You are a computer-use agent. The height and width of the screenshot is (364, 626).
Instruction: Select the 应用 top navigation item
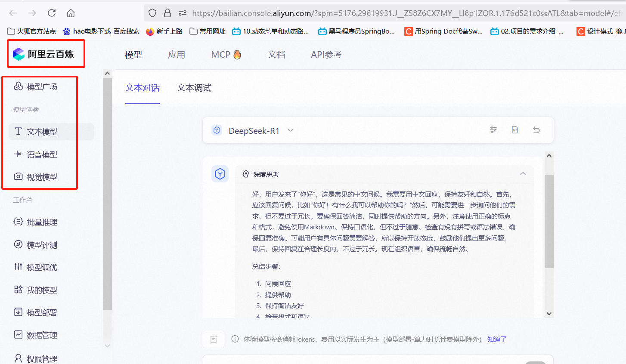click(x=177, y=55)
